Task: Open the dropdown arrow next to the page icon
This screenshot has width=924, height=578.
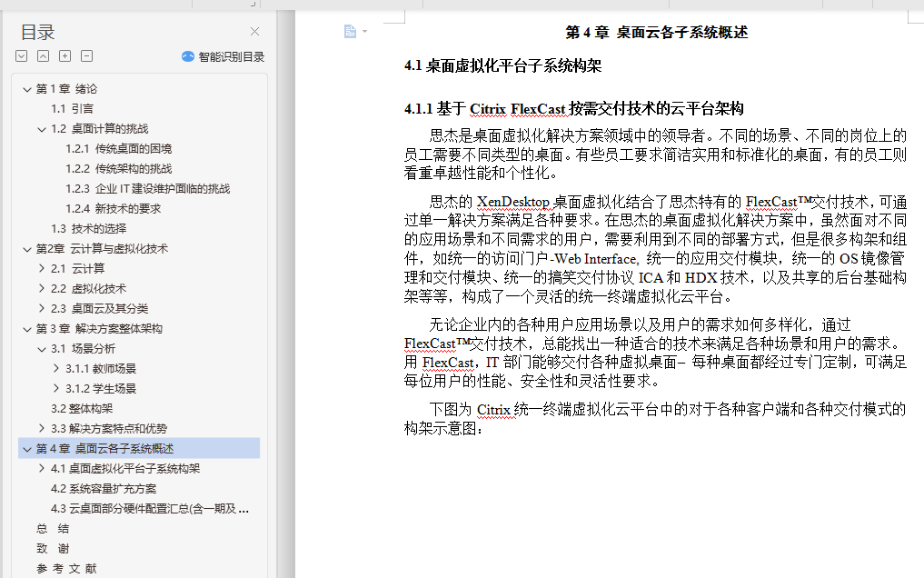Action: click(x=364, y=31)
